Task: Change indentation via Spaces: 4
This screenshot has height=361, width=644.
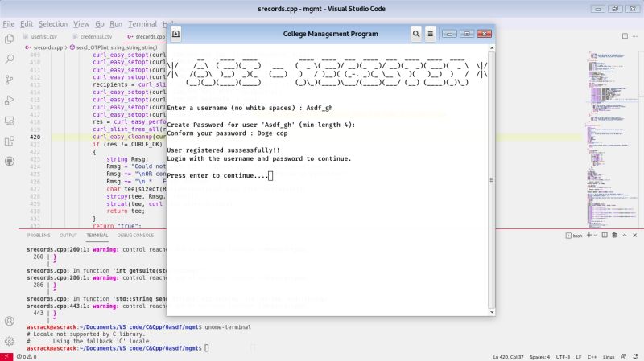Action: coord(539,357)
